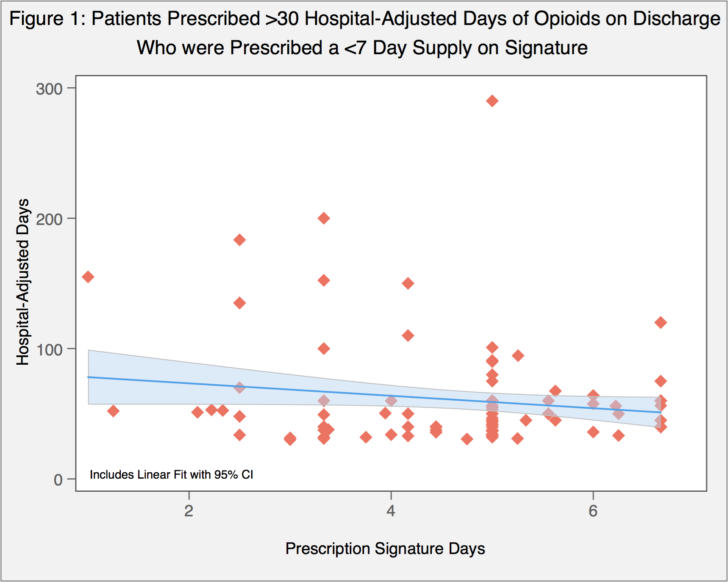Image resolution: width=728 pixels, height=582 pixels.
Task: Click the second title line about 7 Day Supply
Action: point(362,47)
